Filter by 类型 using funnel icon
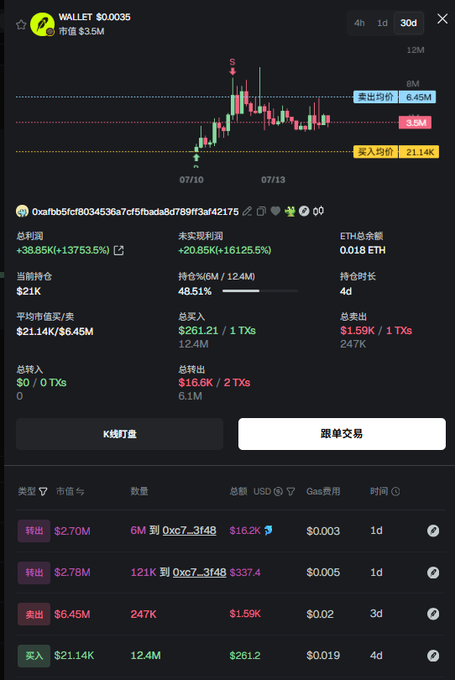The image size is (455, 680). tap(43, 491)
